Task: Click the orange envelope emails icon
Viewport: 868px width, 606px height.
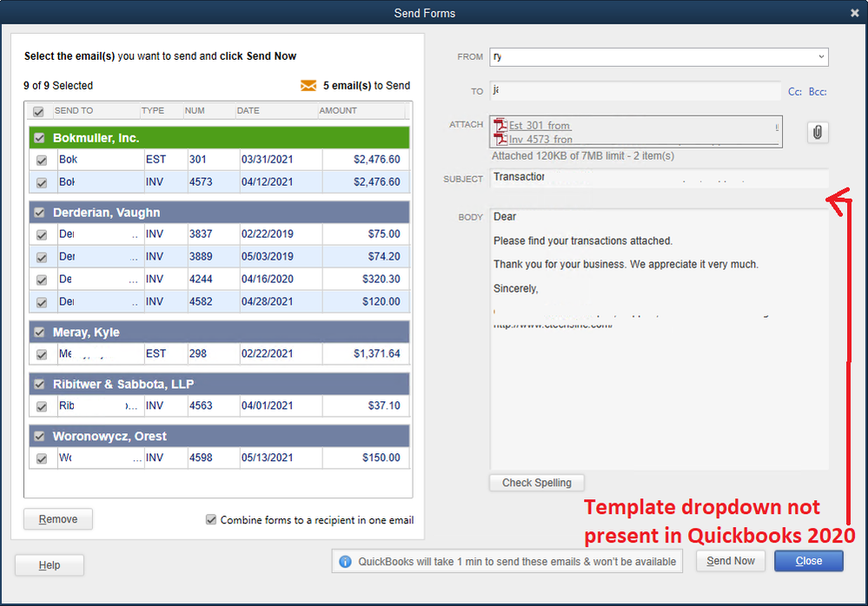Action: click(308, 86)
